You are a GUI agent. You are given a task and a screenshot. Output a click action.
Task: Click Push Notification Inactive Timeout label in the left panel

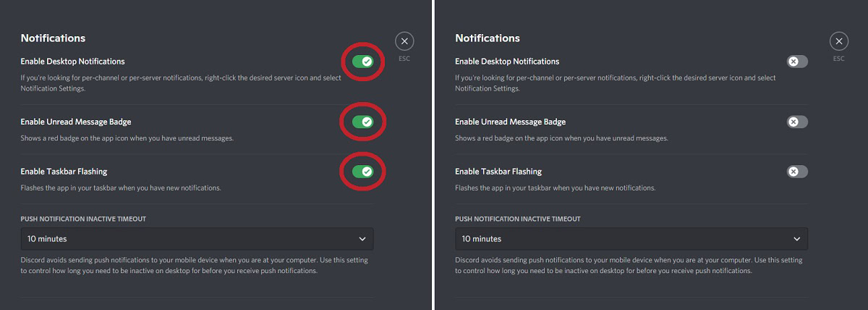pyautogui.click(x=83, y=219)
